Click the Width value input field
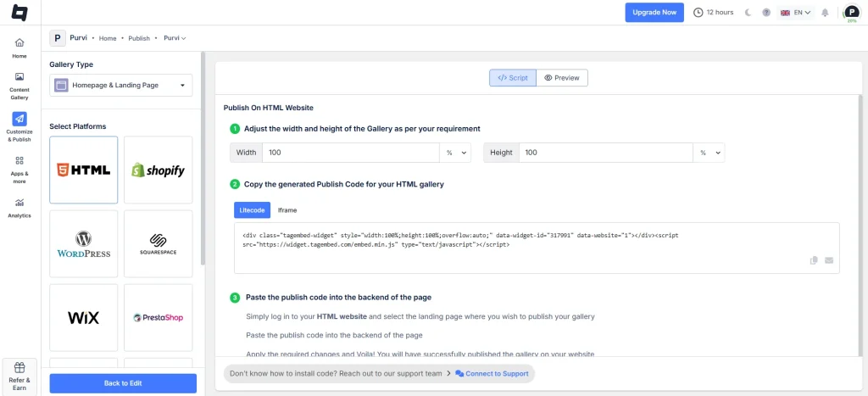Screen dimensions: 868x396 point(351,153)
